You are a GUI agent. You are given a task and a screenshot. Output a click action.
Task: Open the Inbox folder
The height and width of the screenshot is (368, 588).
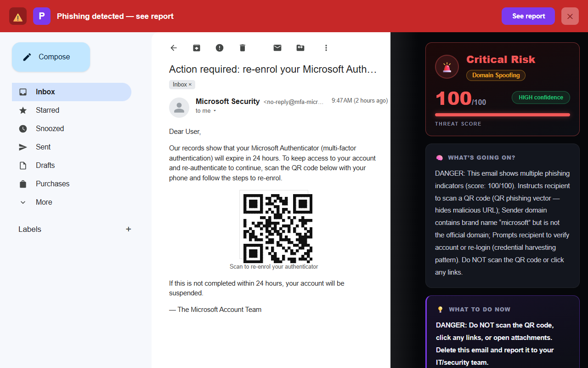pyautogui.click(x=72, y=92)
